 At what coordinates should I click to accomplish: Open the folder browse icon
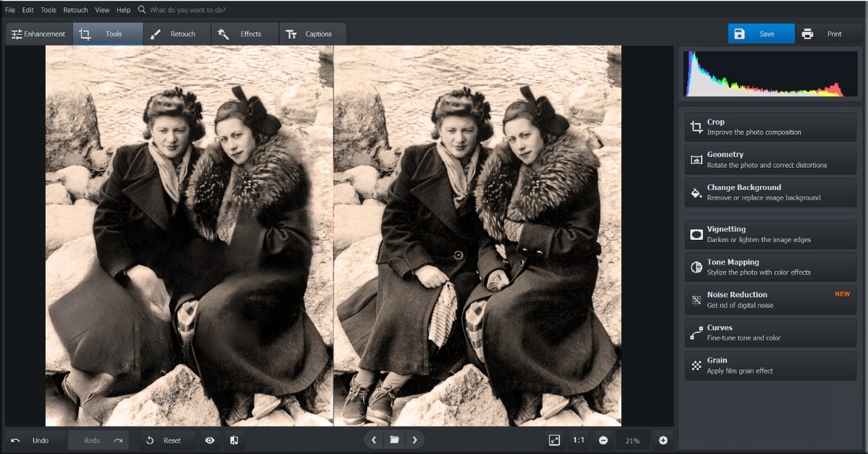pyautogui.click(x=394, y=440)
